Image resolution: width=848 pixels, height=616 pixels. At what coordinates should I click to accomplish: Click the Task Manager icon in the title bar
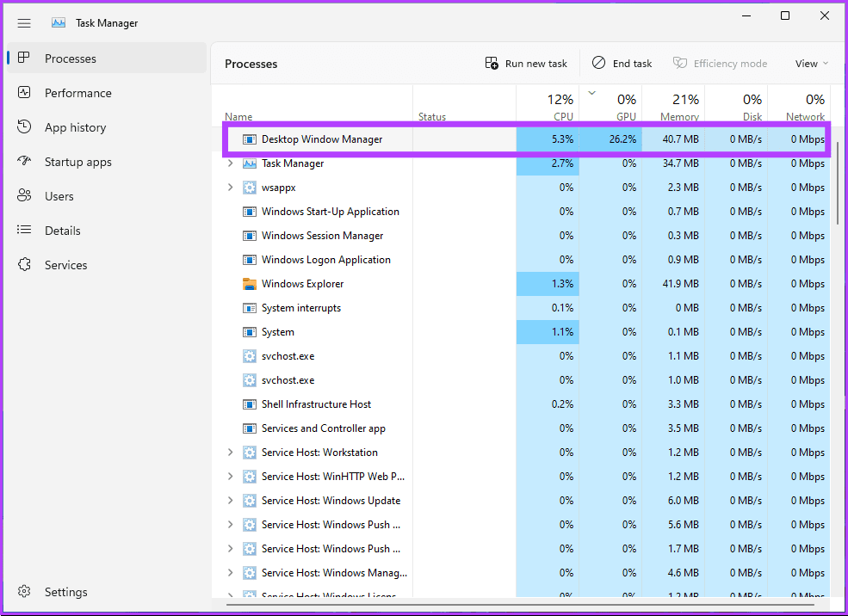(58, 22)
